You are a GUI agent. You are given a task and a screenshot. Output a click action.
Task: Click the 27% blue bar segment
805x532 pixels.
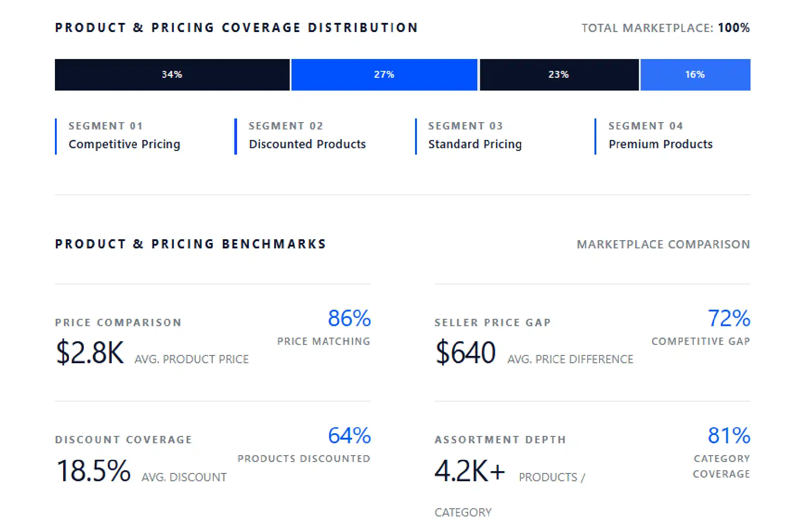384,75
